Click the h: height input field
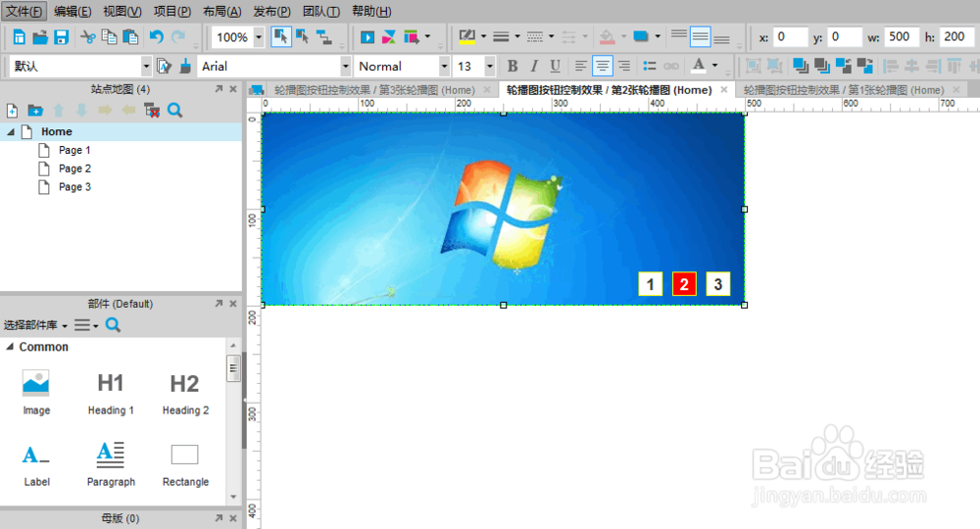The height and width of the screenshot is (529, 980). 955,37
